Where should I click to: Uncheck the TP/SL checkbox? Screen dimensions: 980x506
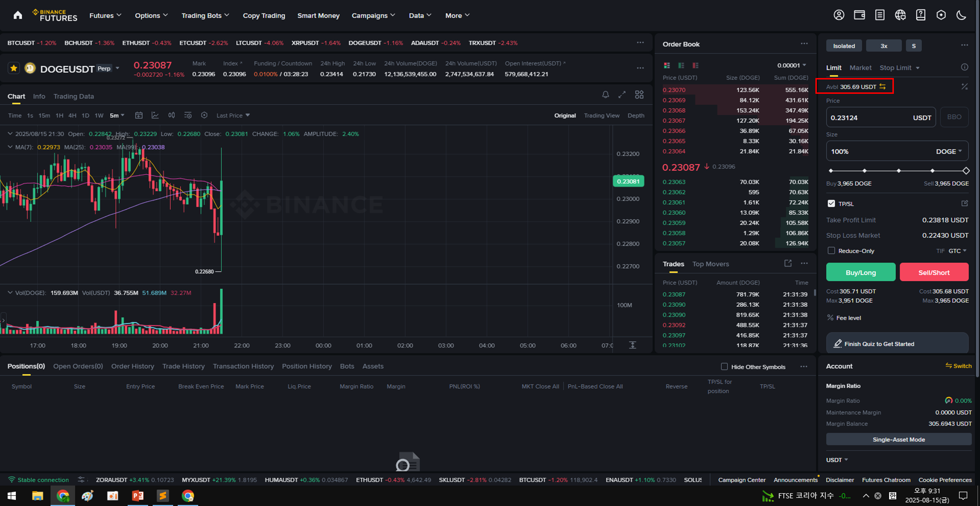[x=831, y=203]
